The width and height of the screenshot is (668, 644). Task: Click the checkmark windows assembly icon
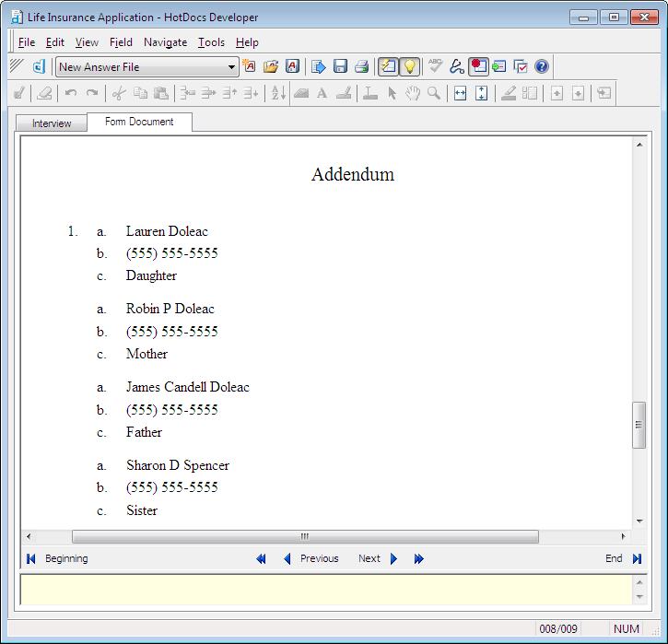[521, 66]
